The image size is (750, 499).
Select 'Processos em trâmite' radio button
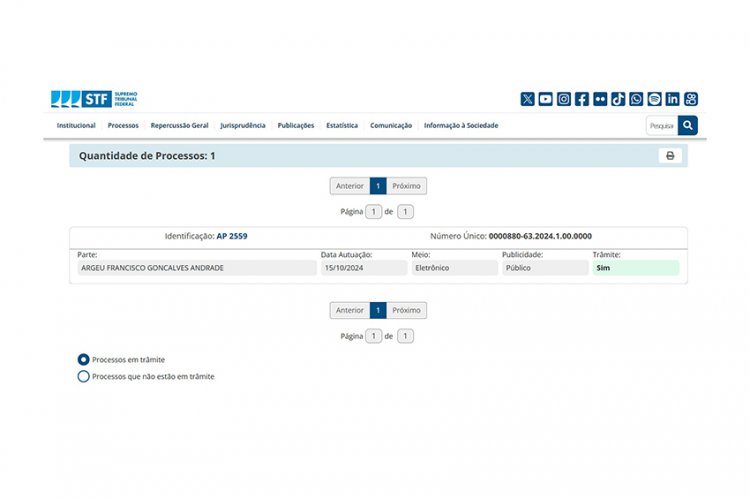[x=84, y=359]
